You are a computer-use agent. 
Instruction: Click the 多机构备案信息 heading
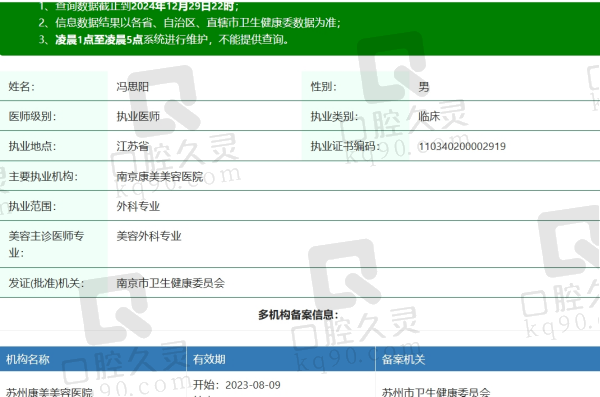[x=298, y=315]
